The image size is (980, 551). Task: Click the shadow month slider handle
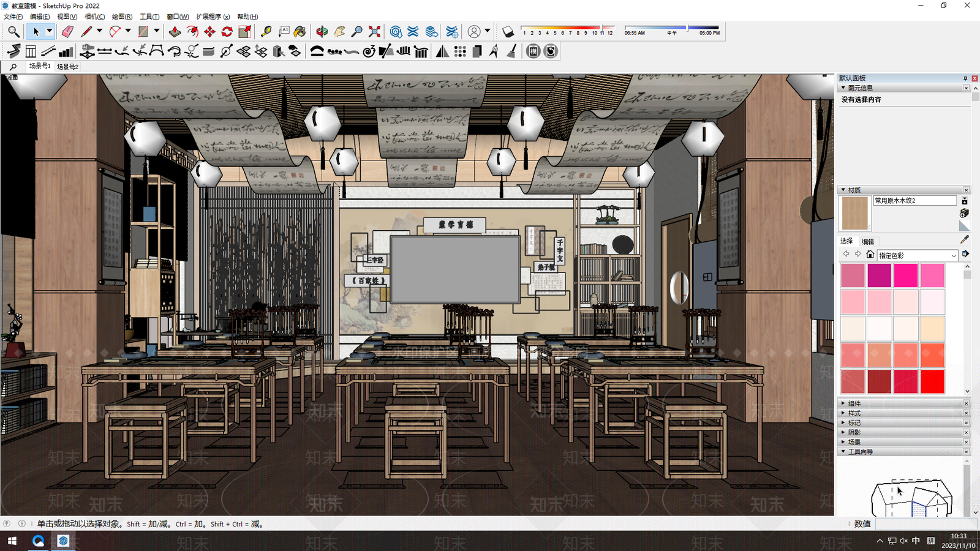click(x=603, y=28)
